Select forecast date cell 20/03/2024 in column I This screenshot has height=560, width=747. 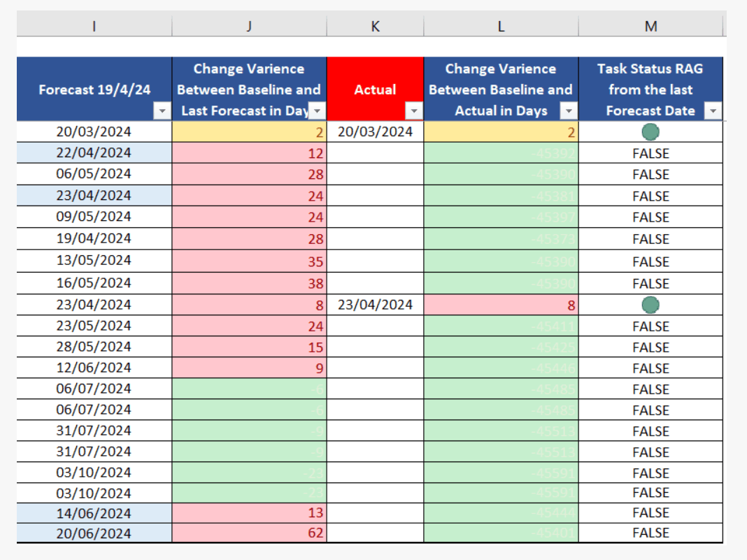pyautogui.click(x=94, y=131)
